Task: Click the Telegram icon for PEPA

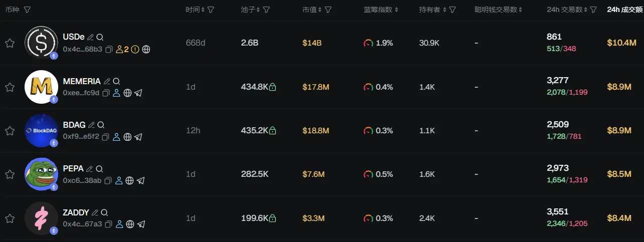Action: point(140,180)
